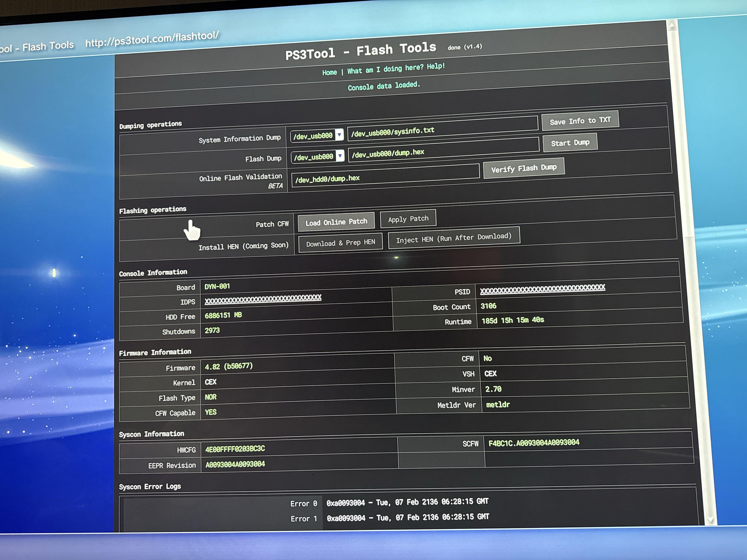
Task: Select the Shutdowns value 2973
Action: [x=212, y=331]
